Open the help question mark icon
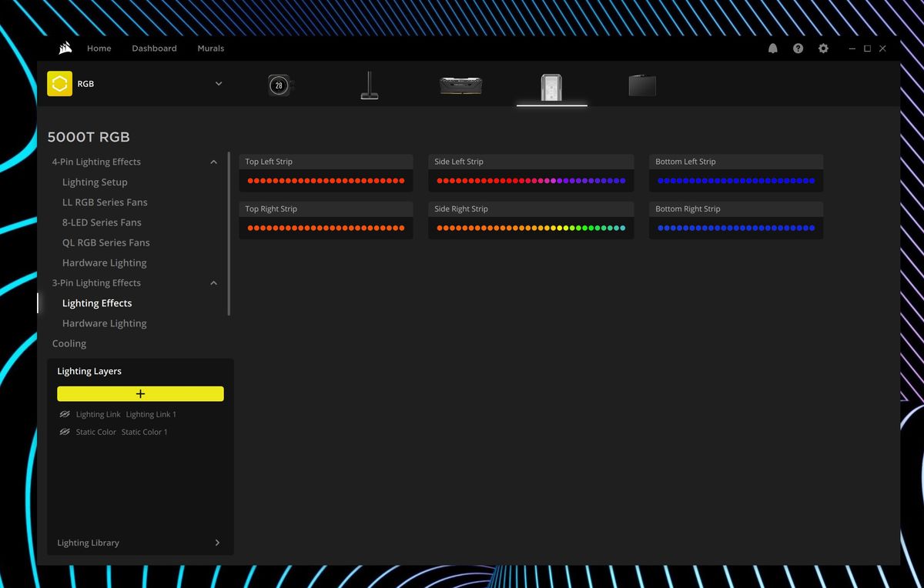This screenshot has height=588, width=924. pyautogui.click(x=798, y=48)
